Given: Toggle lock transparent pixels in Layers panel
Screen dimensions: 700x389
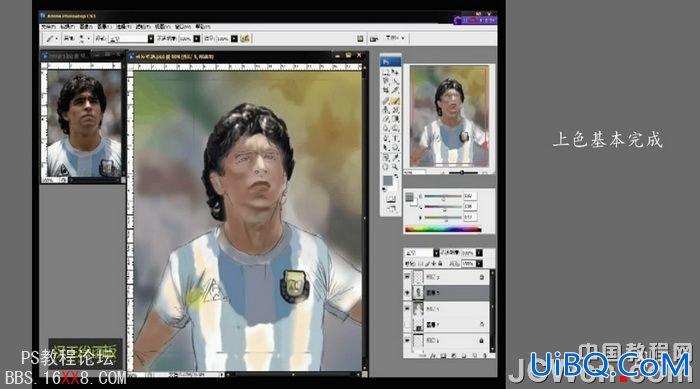Looking at the screenshot, I should tap(420, 263).
